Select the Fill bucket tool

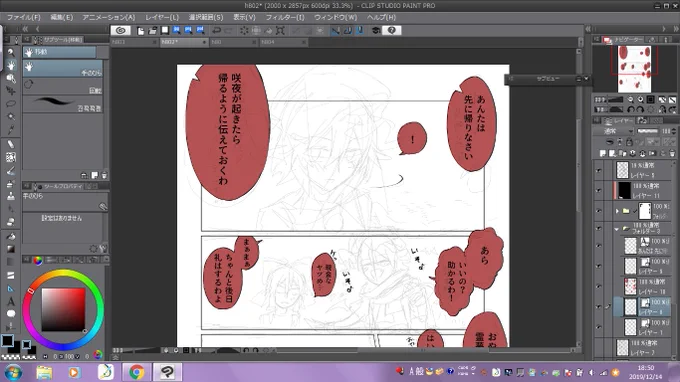[x=11, y=236]
